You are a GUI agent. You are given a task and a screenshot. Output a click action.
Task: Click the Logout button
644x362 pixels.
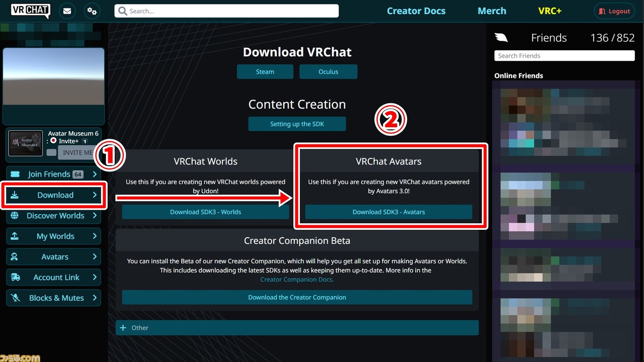614,11
